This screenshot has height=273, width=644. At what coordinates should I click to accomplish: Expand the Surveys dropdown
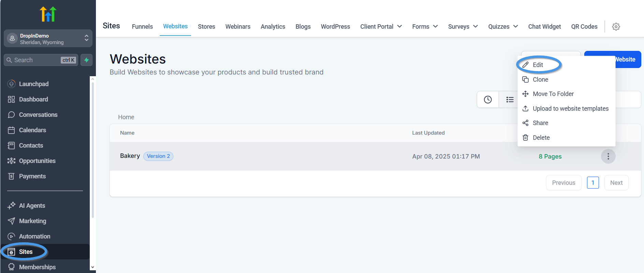pyautogui.click(x=463, y=27)
